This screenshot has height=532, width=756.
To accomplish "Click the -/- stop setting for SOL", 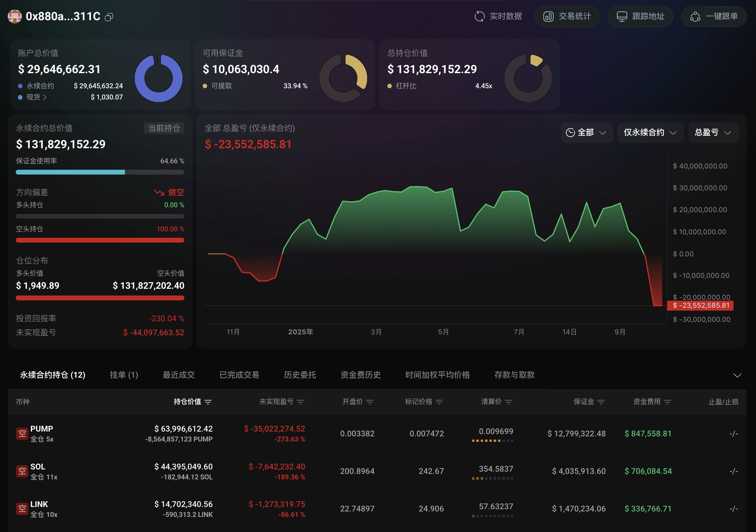I will tap(734, 471).
